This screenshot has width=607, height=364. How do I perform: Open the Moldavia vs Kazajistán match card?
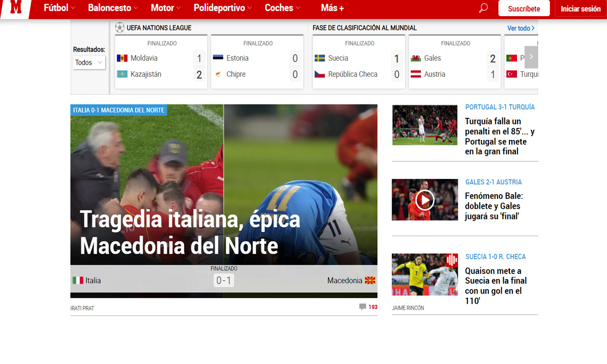click(161, 62)
